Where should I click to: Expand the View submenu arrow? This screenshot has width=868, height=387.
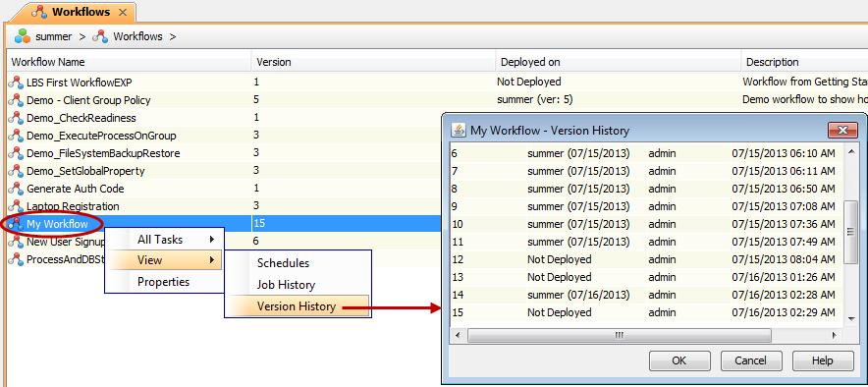click(x=211, y=260)
